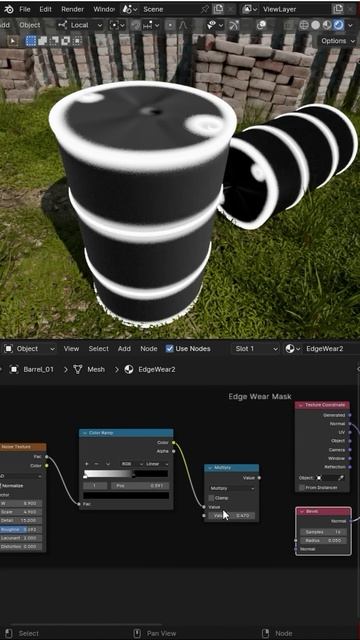Open the viewport shading options dropdown
The image size is (360, 640).
click(x=350, y=25)
